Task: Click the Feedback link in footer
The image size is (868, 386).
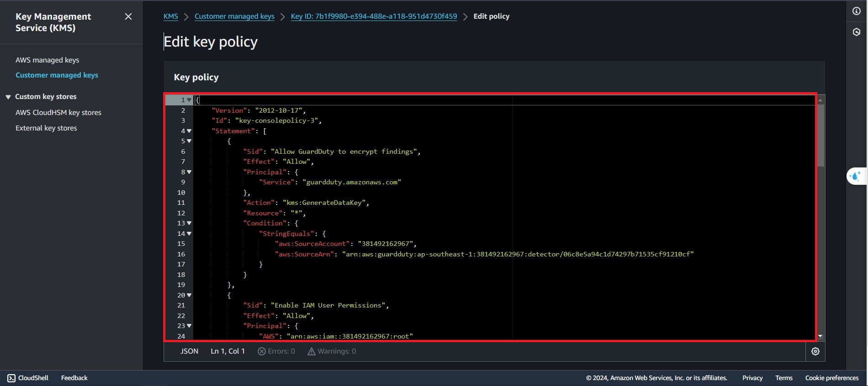Action: (74, 378)
